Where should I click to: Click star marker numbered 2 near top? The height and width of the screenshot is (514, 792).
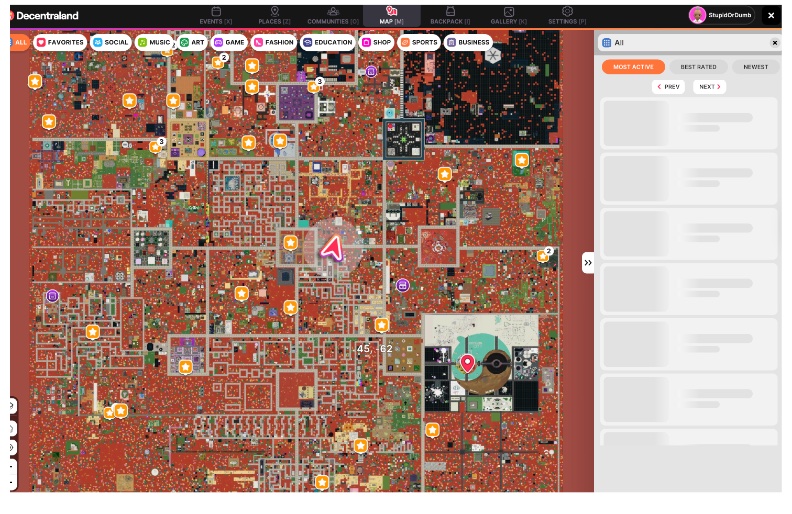pos(218,63)
